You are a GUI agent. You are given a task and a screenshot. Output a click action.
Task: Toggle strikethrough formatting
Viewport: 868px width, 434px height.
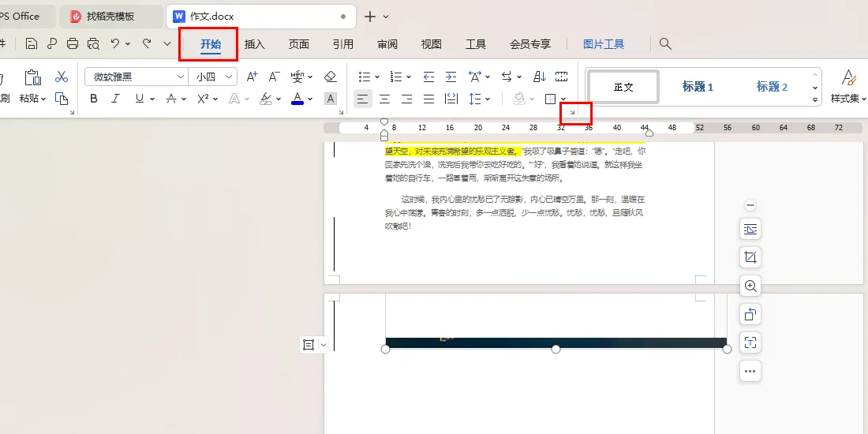click(171, 99)
